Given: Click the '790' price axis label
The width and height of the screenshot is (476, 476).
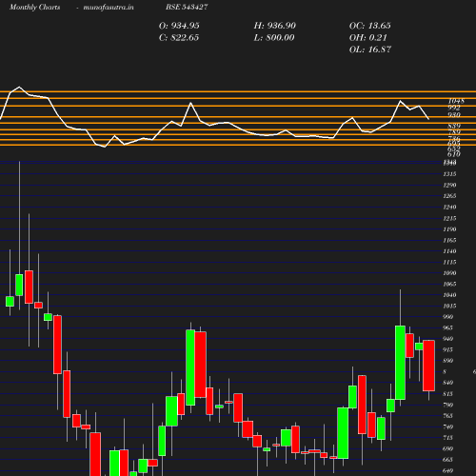Looking at the screenshot, I should click(x=448, y=405).
